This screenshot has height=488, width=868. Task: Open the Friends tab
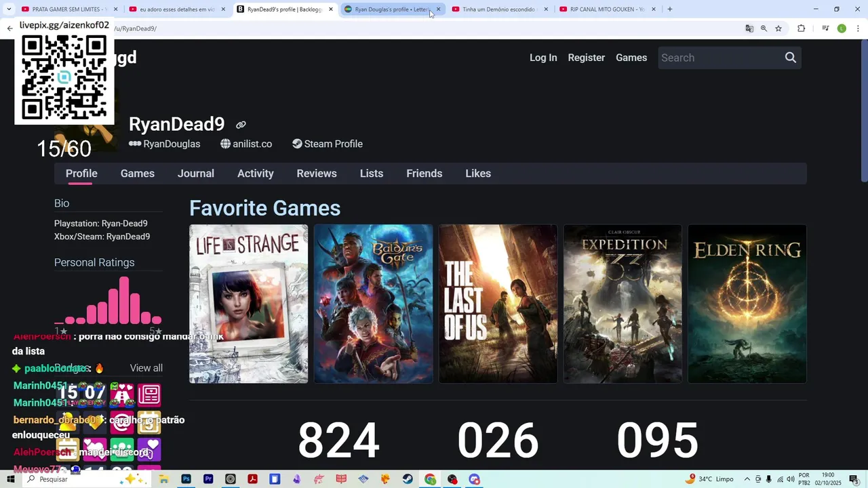coord(425,174)
